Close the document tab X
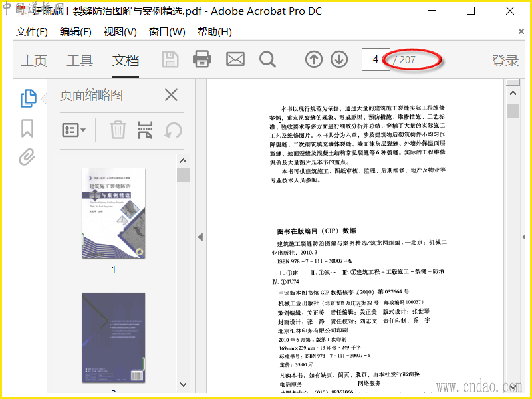The width and height of the screenshot is (532, 399). pyautogui.click(x=521, y=31)
